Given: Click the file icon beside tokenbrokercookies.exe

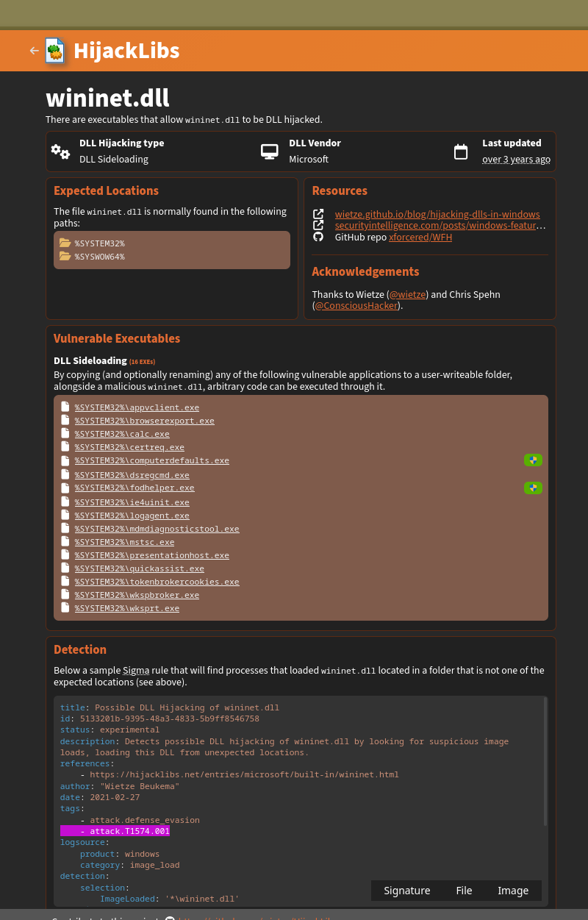Looking at the screenshot, I should [65, 581].
